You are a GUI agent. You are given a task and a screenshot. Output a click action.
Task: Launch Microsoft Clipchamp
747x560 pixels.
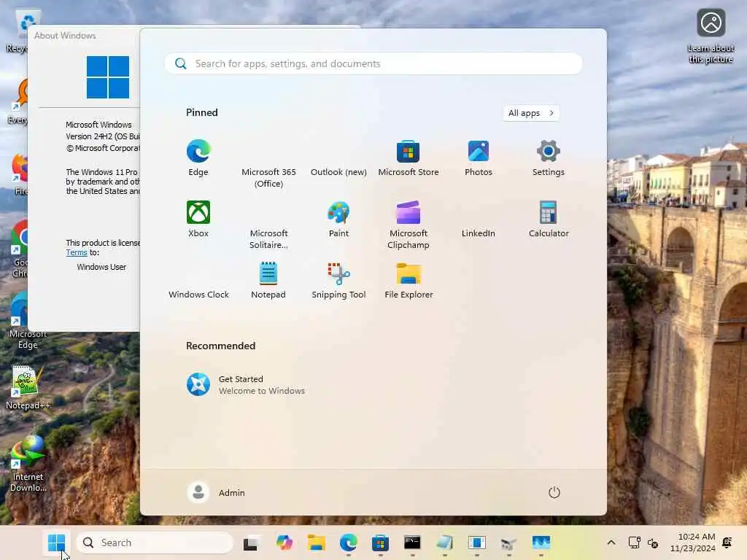[409, 225]
